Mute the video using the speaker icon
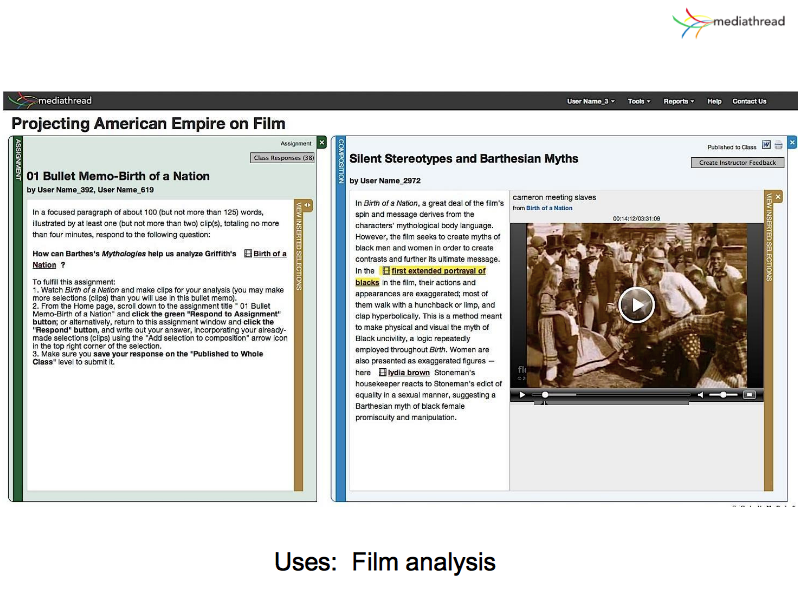 [701, 395]
